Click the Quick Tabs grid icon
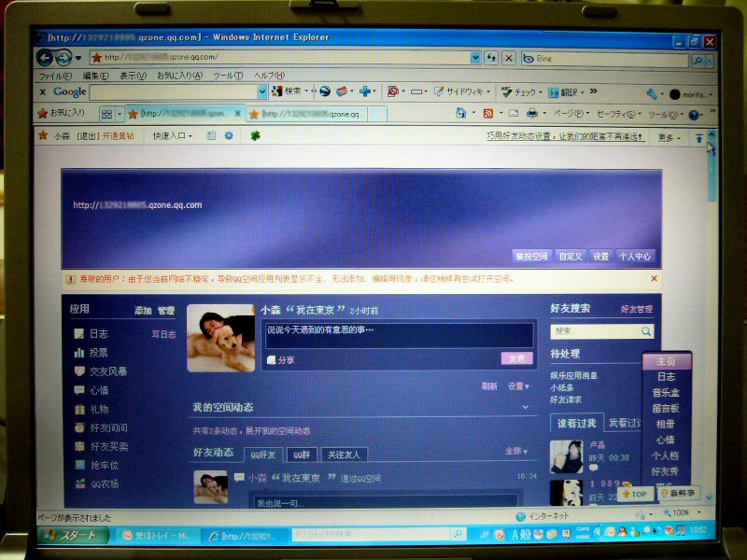Viewport: 747px width, 560px height. tap(106, 114)
